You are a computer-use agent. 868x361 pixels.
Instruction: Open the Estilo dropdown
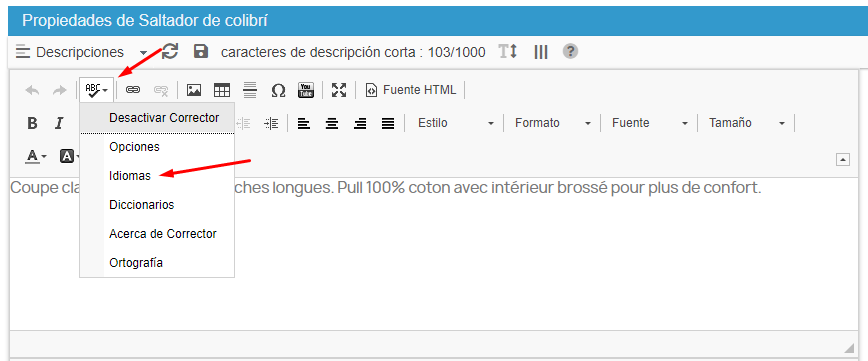[454, 123]
